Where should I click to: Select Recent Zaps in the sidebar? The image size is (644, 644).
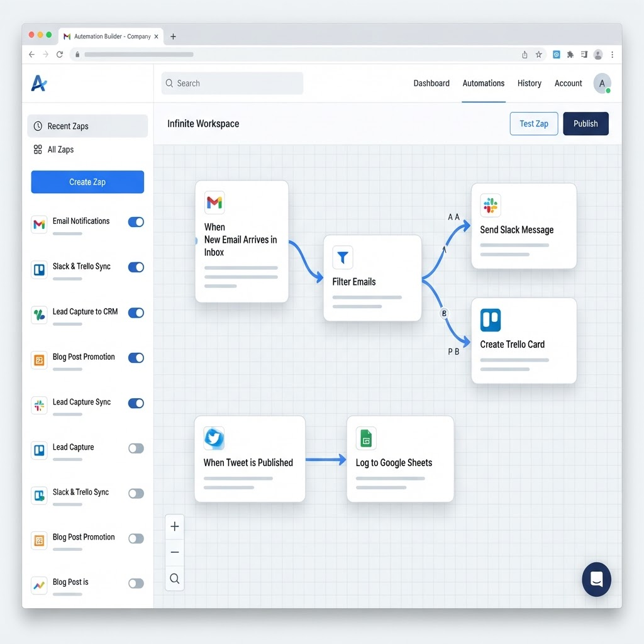(87, 126)
